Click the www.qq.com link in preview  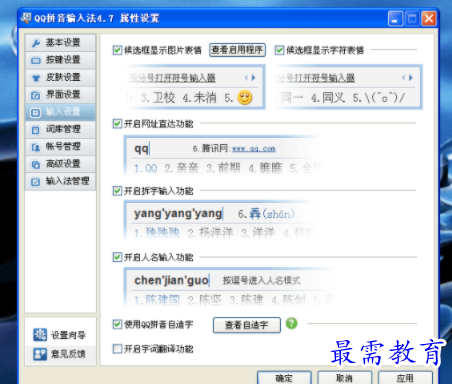pyautogui.click(x=254, y=149)
